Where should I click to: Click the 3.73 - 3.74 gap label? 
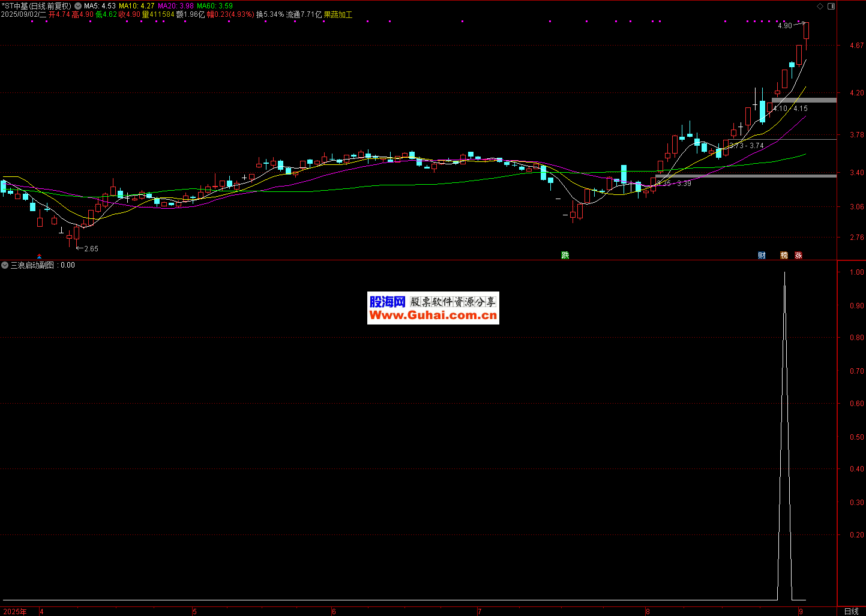tap(747, 146)
